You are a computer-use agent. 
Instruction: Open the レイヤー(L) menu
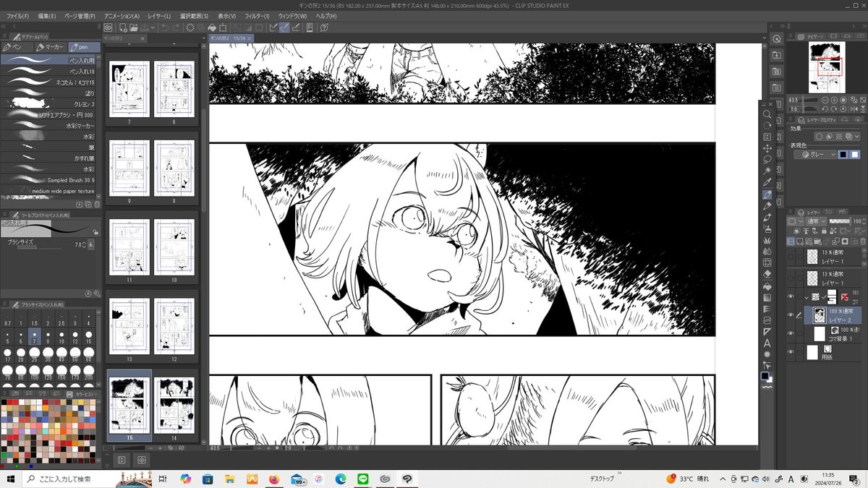159,15
